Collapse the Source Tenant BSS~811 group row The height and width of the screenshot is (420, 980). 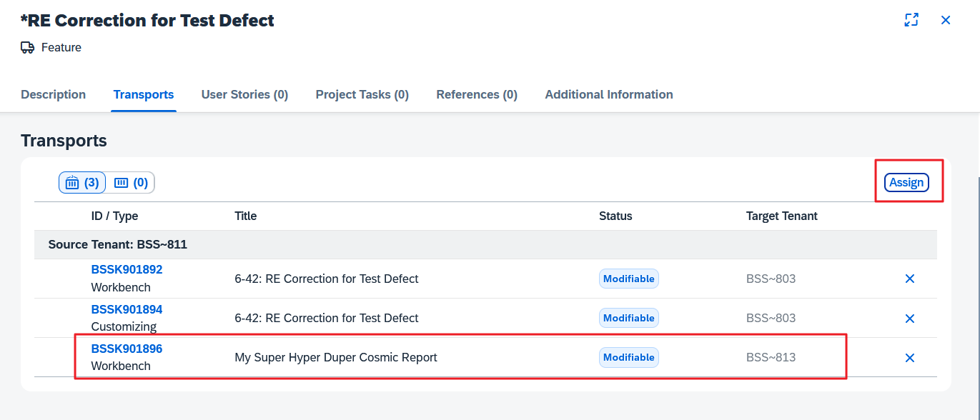[118, 244]
